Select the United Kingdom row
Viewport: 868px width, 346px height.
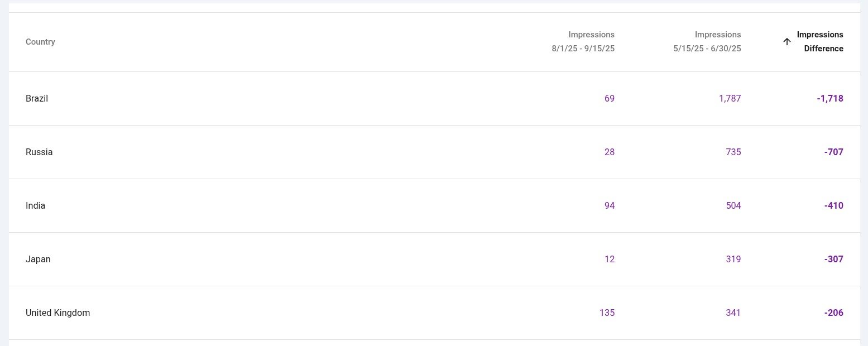click(x=57, y=313)
